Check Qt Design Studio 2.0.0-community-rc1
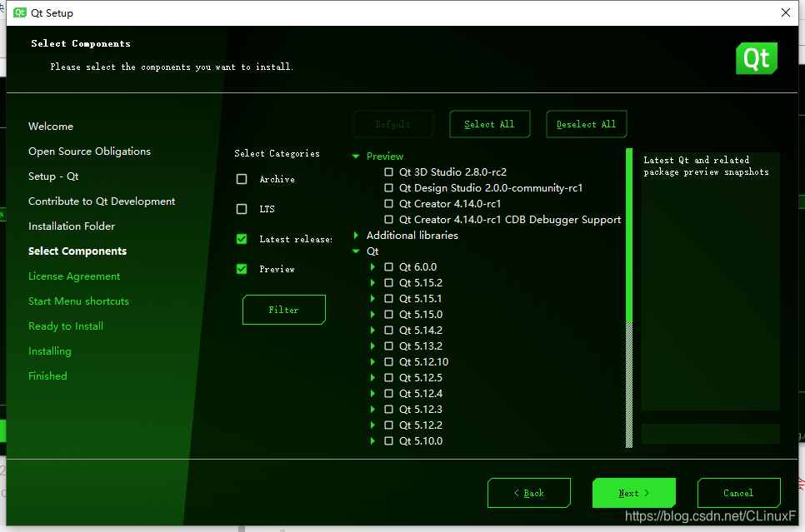Image resolution: width=805 pixels, height=532 pixels. [388, 188]
